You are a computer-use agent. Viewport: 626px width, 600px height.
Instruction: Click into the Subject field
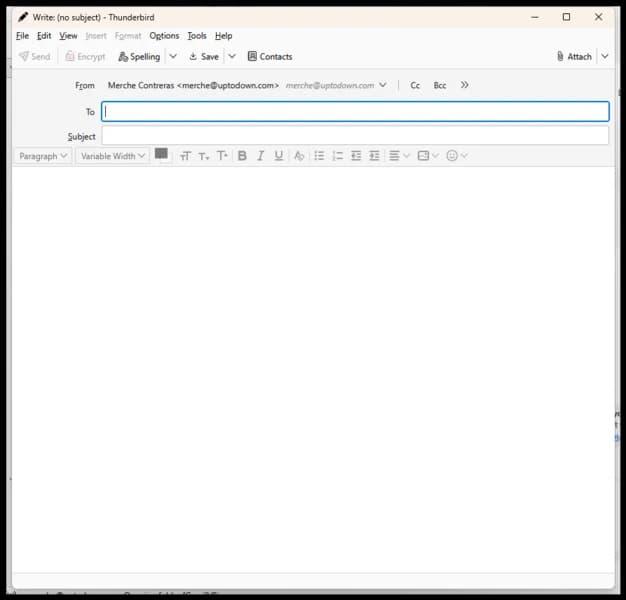[355, 136]
